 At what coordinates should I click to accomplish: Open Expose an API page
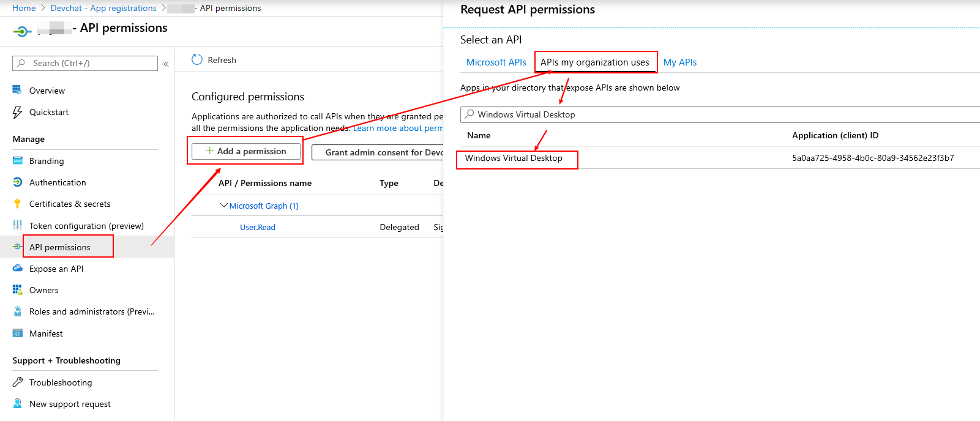[x=56, y=269]
